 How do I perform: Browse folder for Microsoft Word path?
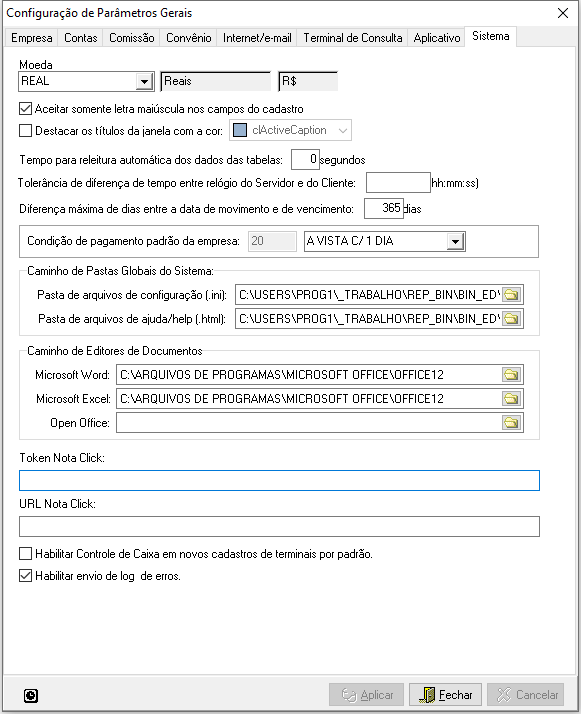512,375
